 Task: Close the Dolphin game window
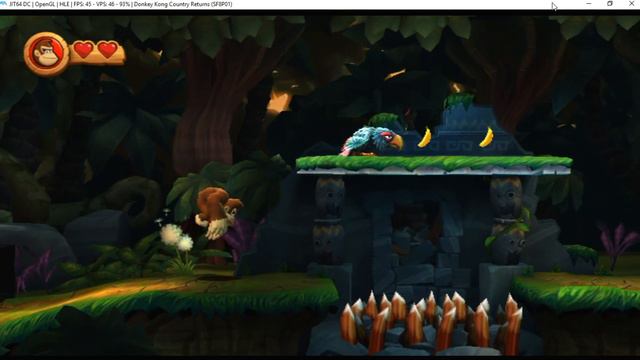(x=631, y=4)
